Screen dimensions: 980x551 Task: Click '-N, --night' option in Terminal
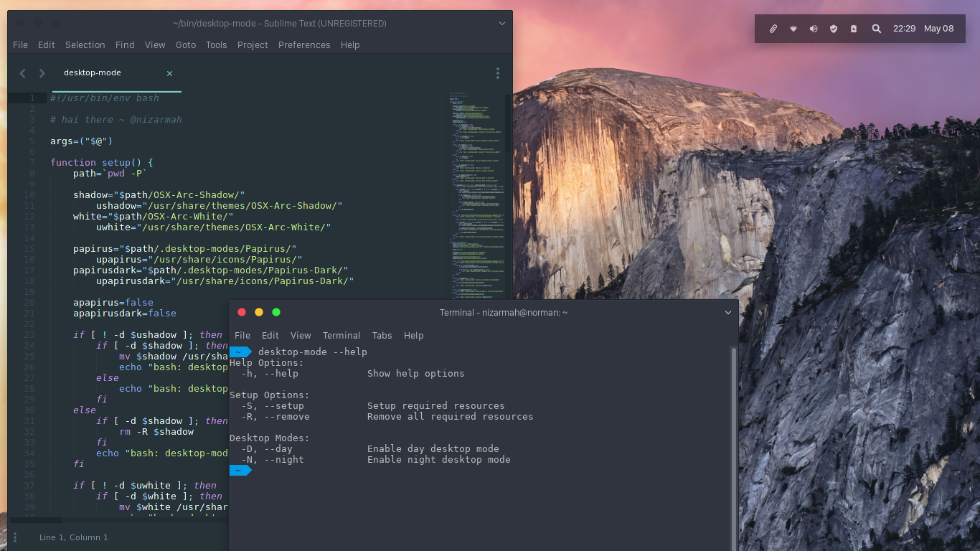click(x=273, y=460)
